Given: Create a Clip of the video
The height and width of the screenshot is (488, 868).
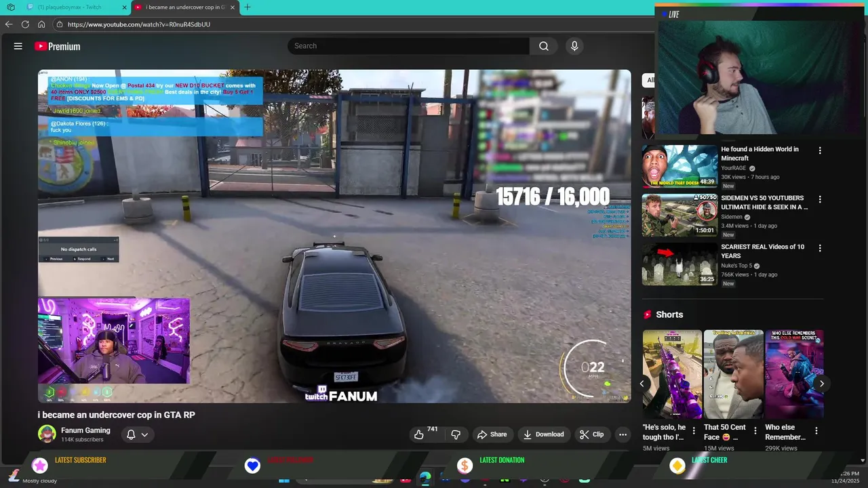Looking at the screenshot, I should (x=591, y=434).
